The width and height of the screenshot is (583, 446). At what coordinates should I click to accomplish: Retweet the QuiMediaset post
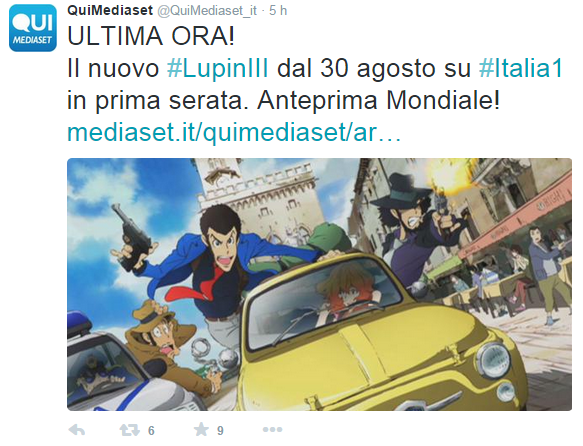pyautogui.click(x=129, y=430)
